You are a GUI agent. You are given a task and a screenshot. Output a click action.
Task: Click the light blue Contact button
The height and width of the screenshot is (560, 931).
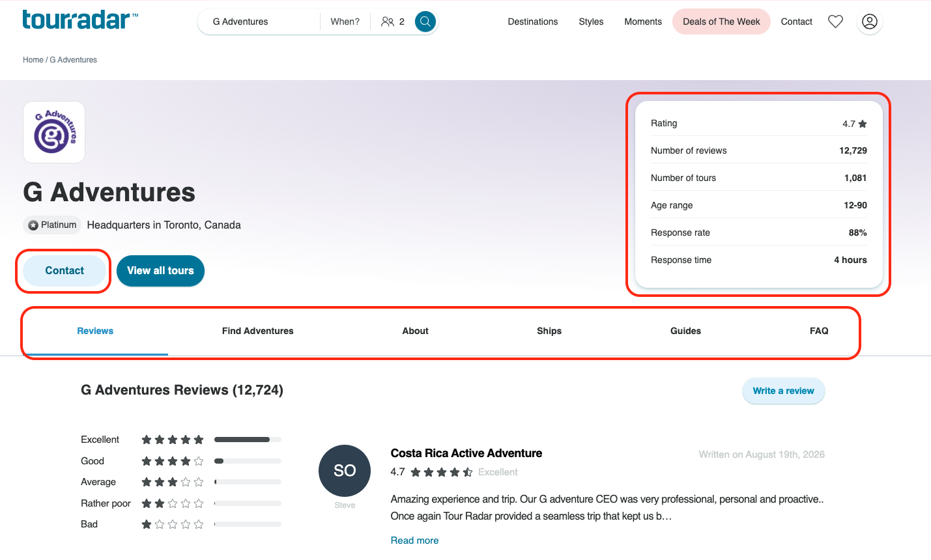[64, 271]
